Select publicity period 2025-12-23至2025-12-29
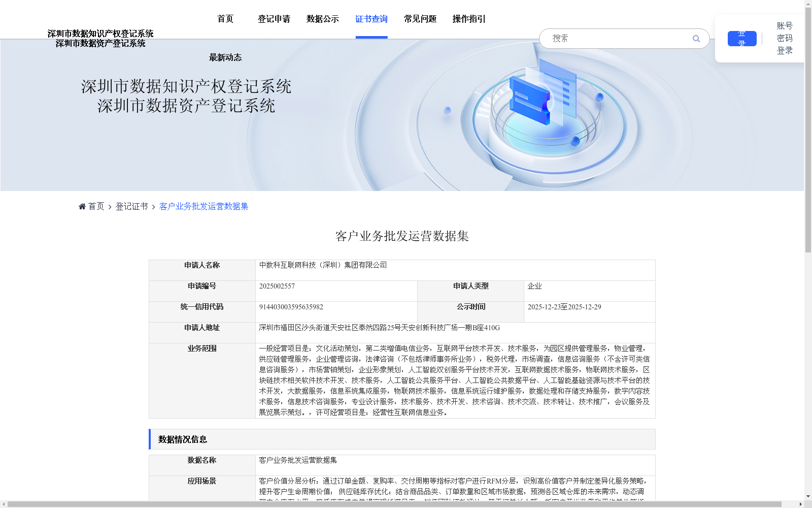The image size is (812, 508). click(564, 307)
